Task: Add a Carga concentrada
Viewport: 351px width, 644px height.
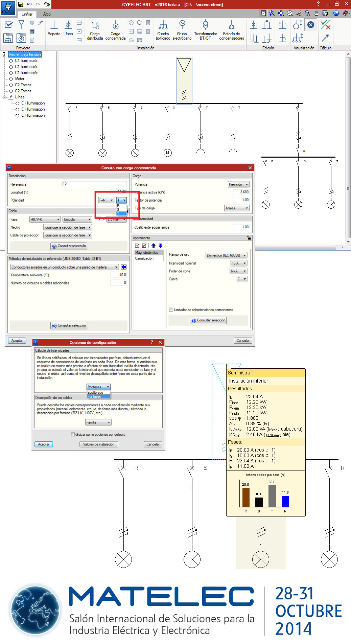Action: click(115, 30)
